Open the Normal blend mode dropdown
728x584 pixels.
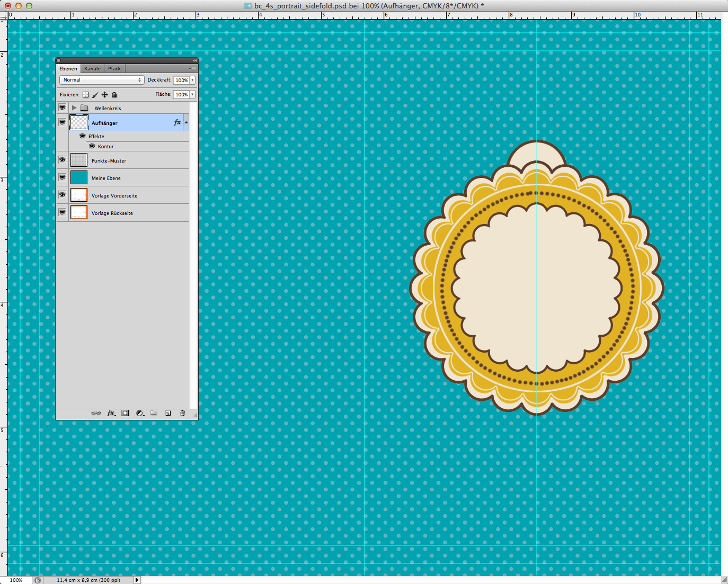[x=101, y=80]
